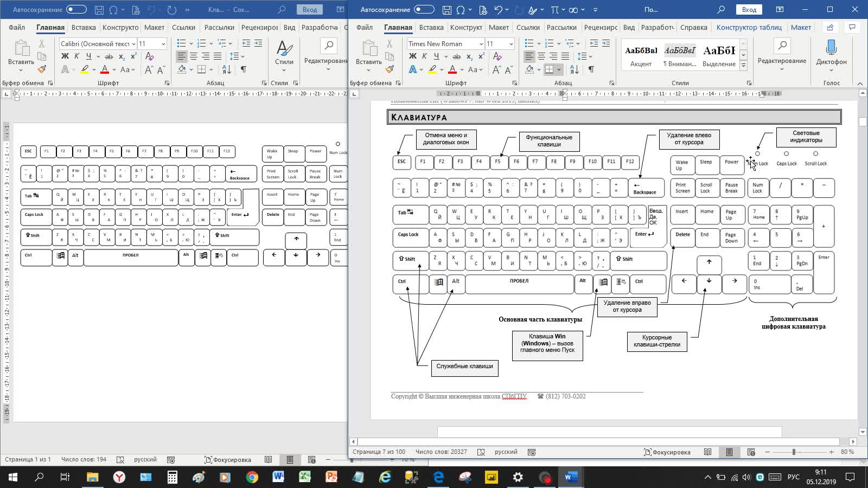The height and width of the screenshot is (488, 868).
Task: Increase indent in right Word window
Action: (606, 43)
